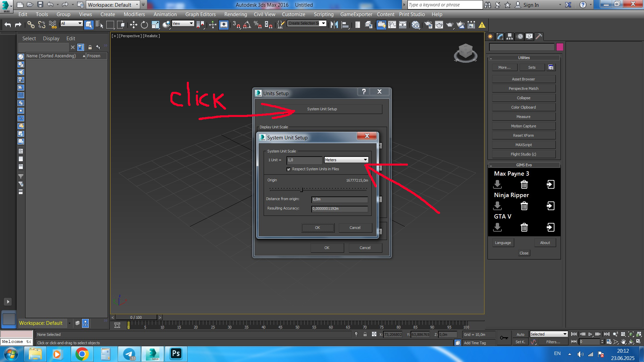Toggle the selection lock in status bar
644x362 pixels.
365,334
